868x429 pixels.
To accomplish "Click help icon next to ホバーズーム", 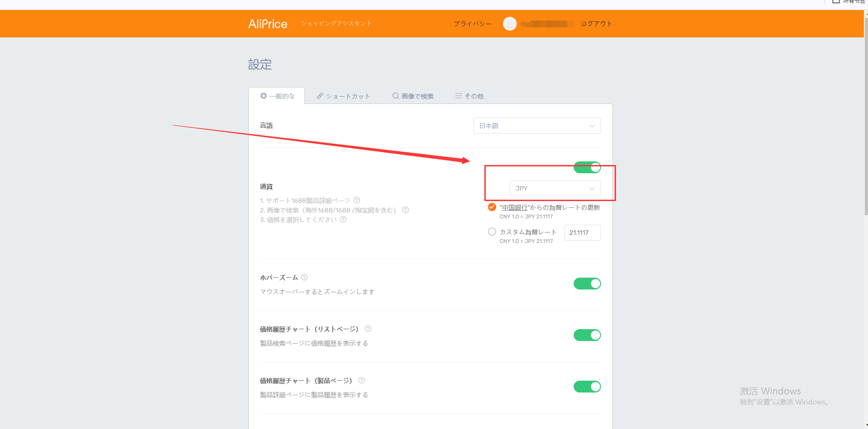I will [x=304, y=277].
